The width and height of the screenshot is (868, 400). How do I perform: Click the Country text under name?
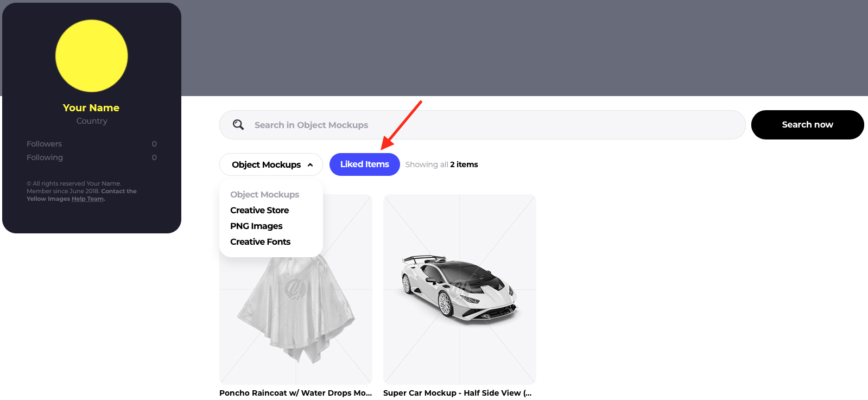click(x=92, y=121)
